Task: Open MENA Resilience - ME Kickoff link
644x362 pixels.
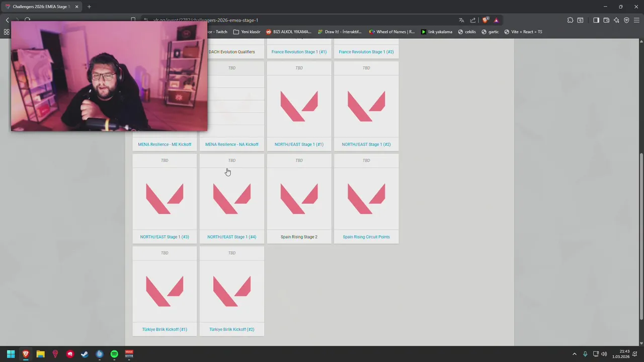Action: coord(165,144)
